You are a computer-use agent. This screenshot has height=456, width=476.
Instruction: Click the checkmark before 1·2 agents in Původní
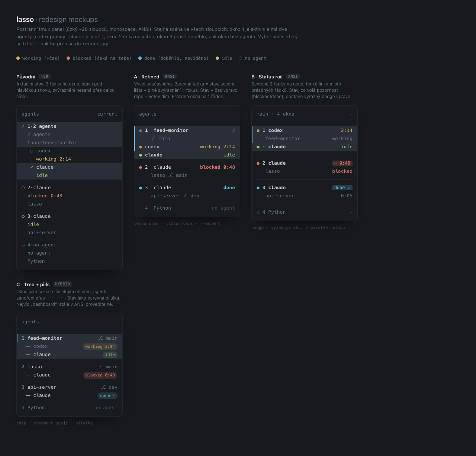(x=23, y=126)
